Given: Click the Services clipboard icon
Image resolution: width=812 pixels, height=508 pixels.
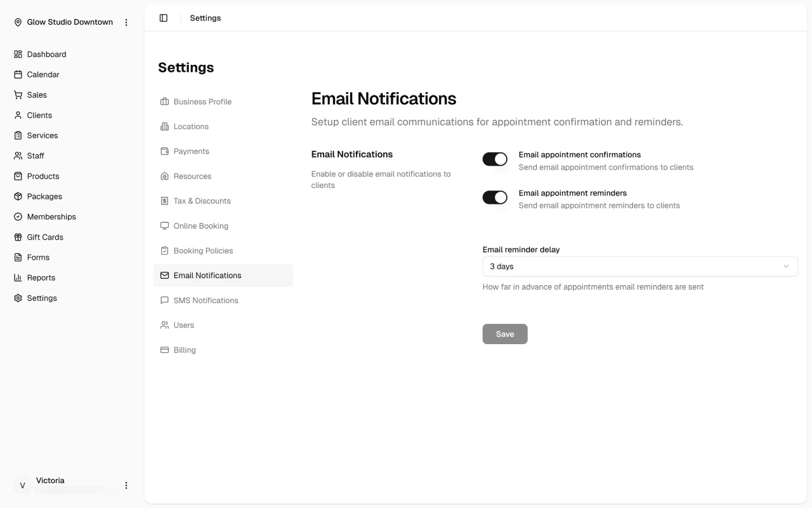Looking at the screenshot, I should [x=18, y=135].
